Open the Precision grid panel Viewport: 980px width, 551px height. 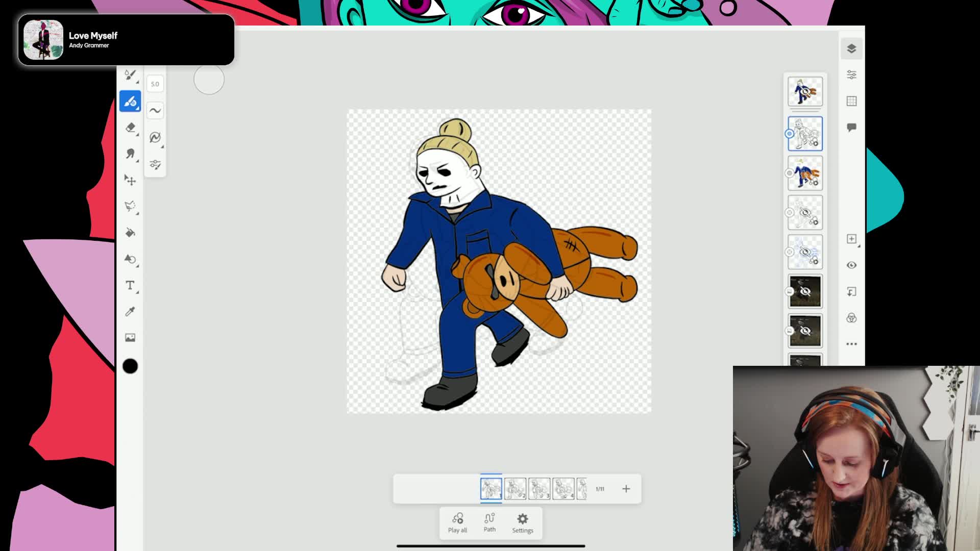pos(851,101)
